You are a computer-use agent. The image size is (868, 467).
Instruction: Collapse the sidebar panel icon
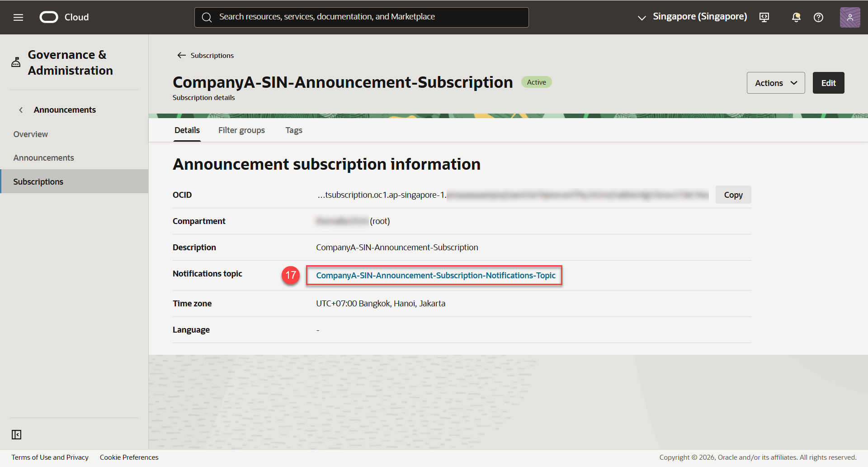pos(17,434)
